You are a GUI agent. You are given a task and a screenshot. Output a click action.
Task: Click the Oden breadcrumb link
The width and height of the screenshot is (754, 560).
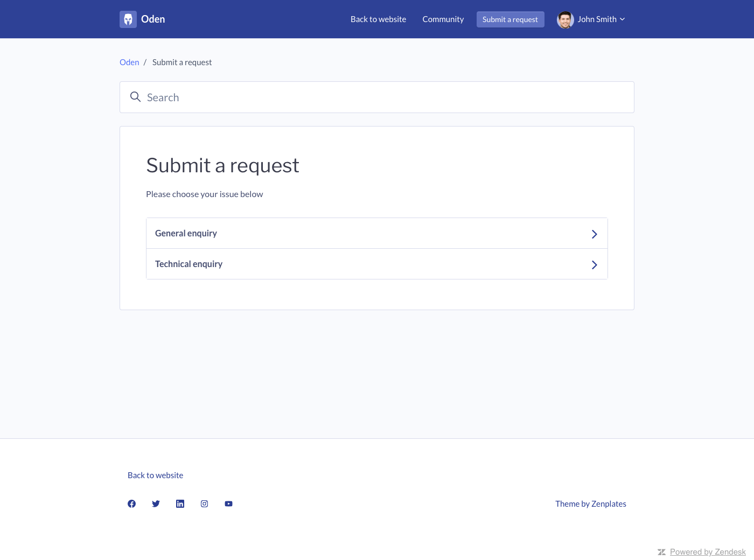tap(129, 62)
